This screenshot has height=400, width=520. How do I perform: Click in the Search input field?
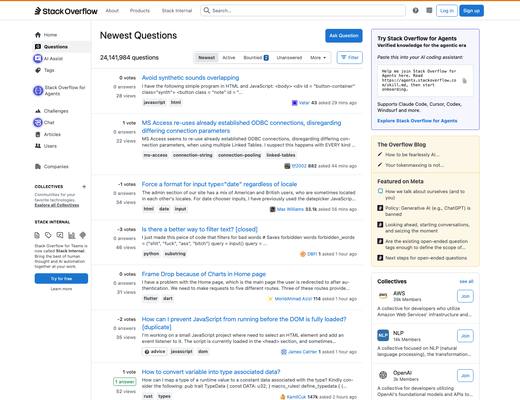coord(303,11)
